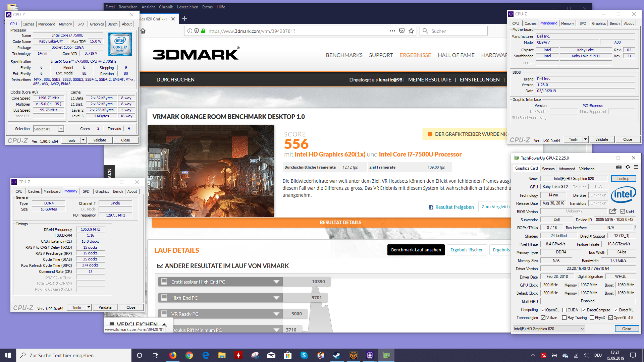
Task: Click the site information icon in address bar
Action: point(190,31)
